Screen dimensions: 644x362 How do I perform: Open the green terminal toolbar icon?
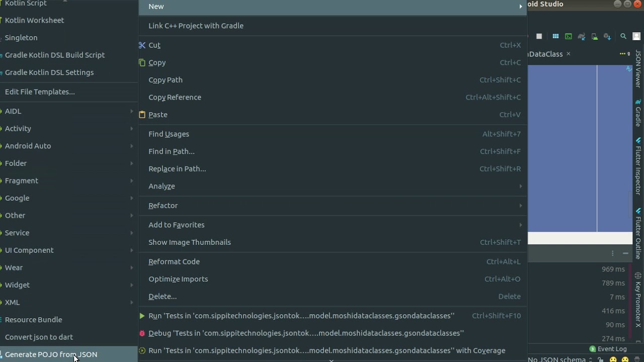pyautogui.click(x=569, y=36)
